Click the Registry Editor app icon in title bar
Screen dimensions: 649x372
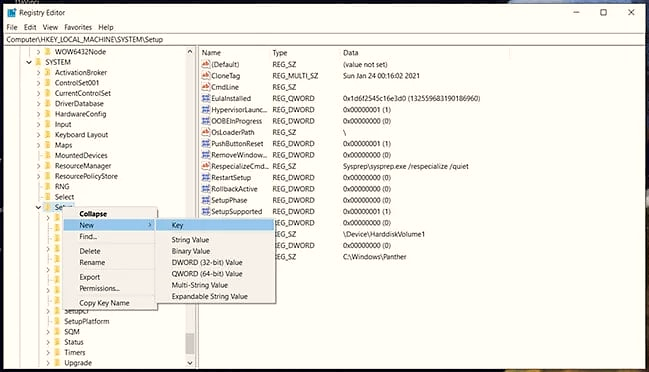coord(12,12)
